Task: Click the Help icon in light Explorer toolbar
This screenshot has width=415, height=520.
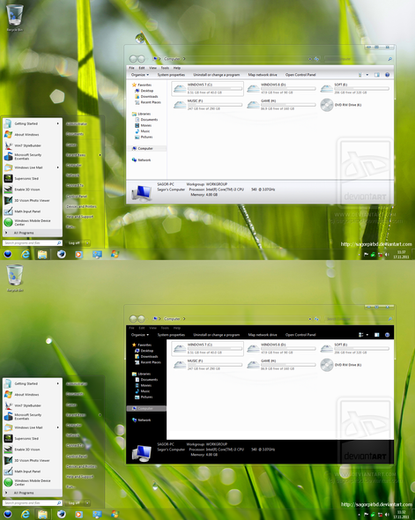Action: pos(387,75)
